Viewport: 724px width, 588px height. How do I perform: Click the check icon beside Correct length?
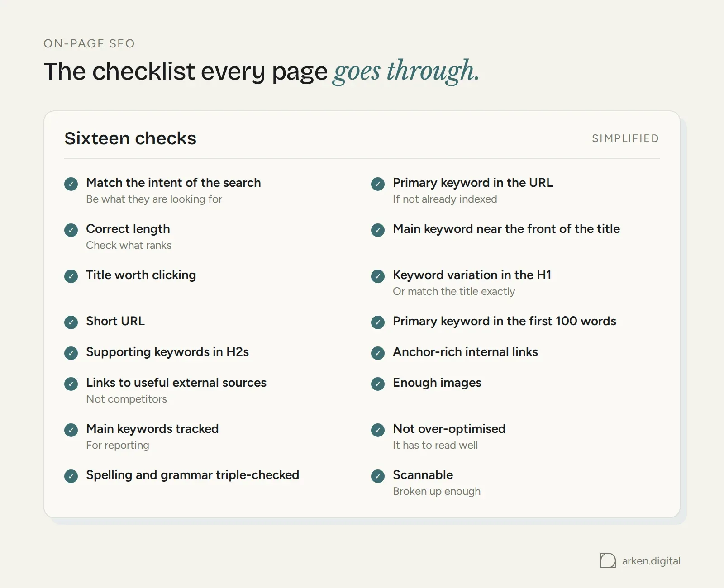[x=71, y=230]
